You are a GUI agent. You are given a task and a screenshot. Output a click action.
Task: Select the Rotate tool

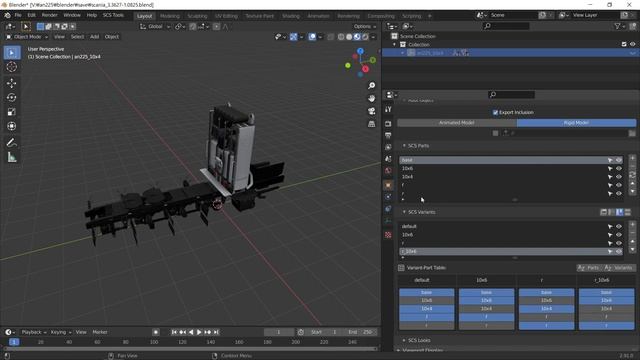(x=11, y=98)
